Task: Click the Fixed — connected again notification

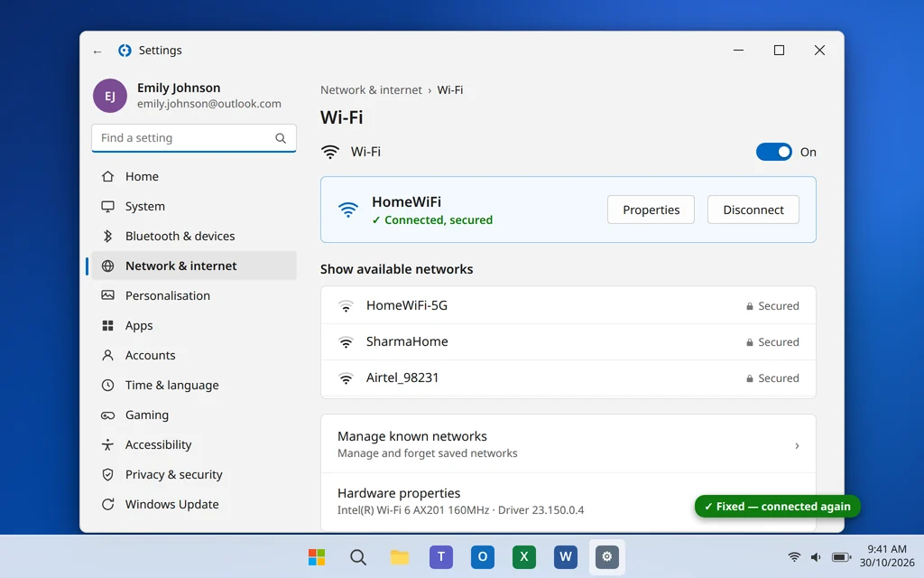Action: 777,507
